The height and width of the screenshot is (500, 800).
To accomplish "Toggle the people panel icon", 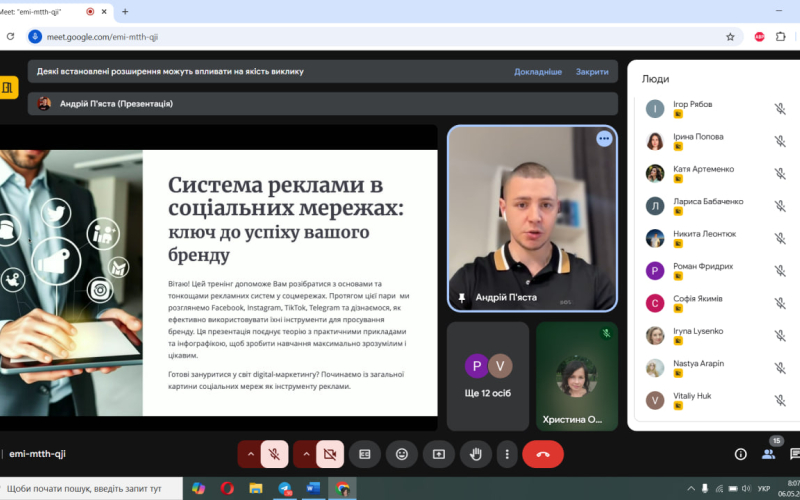I will [768, 454].
